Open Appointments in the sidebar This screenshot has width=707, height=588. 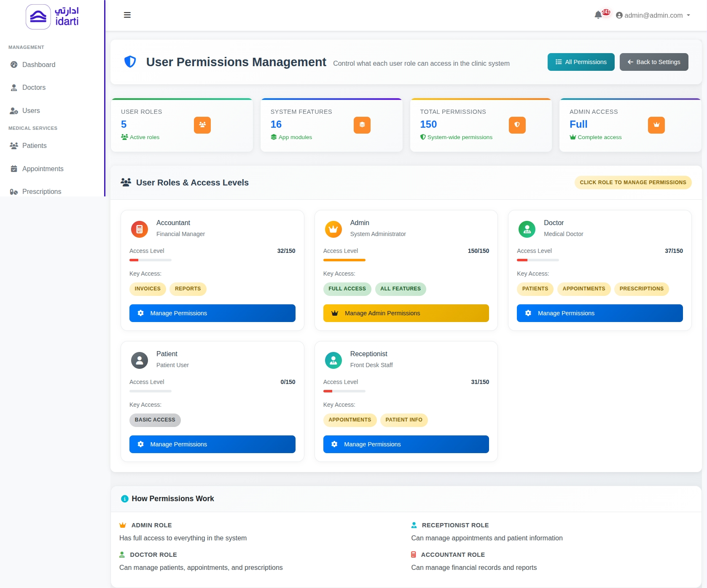[x=43, y=169]
